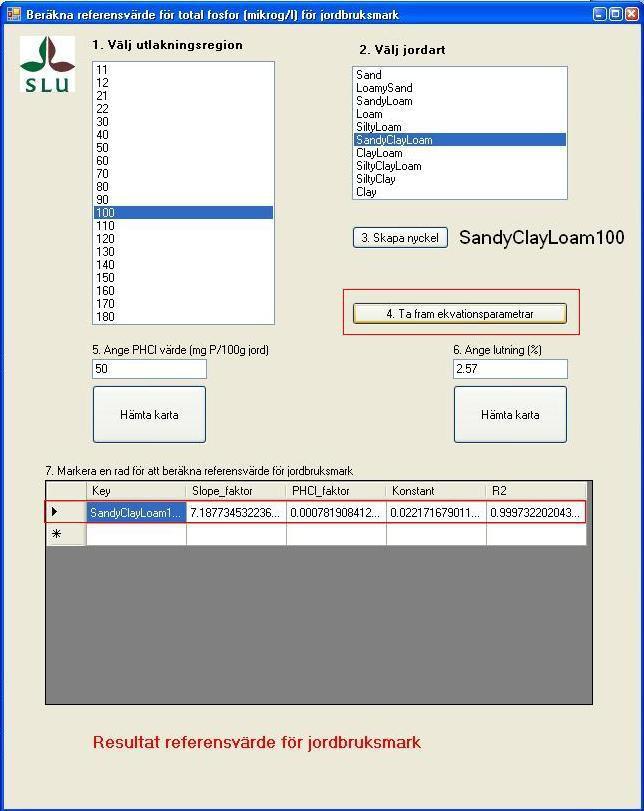Select ClayLoam soil type
The height and width of the screenshot is (811, 644).
click(x=460, y=153)
